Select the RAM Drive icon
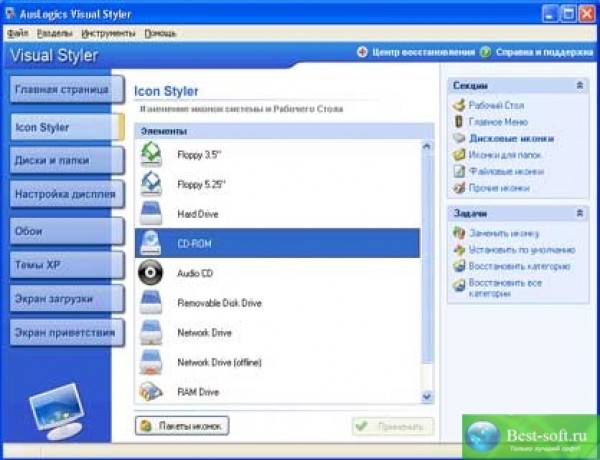This screenshot has height=460, width=600. tap(151, 391)
